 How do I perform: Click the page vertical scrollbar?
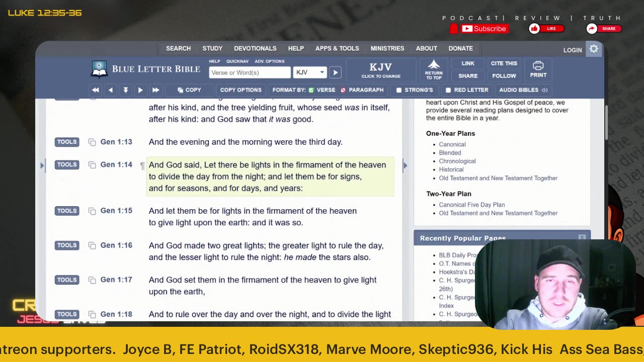click(x=607, y=123)
